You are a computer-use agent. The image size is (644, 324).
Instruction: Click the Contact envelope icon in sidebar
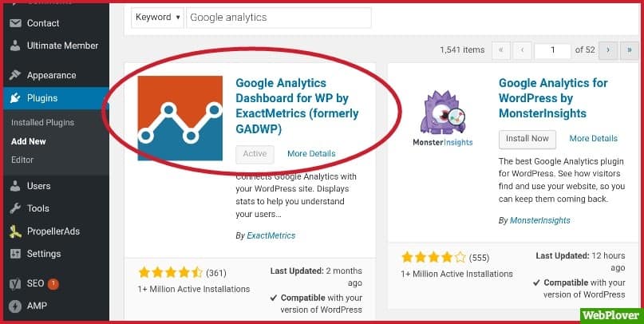(15, 23)
